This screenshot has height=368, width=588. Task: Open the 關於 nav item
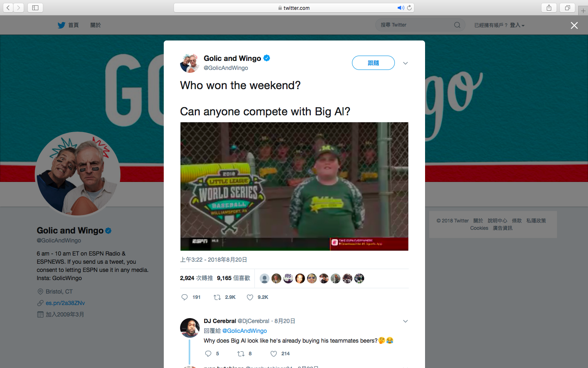(x=96, y=25)
